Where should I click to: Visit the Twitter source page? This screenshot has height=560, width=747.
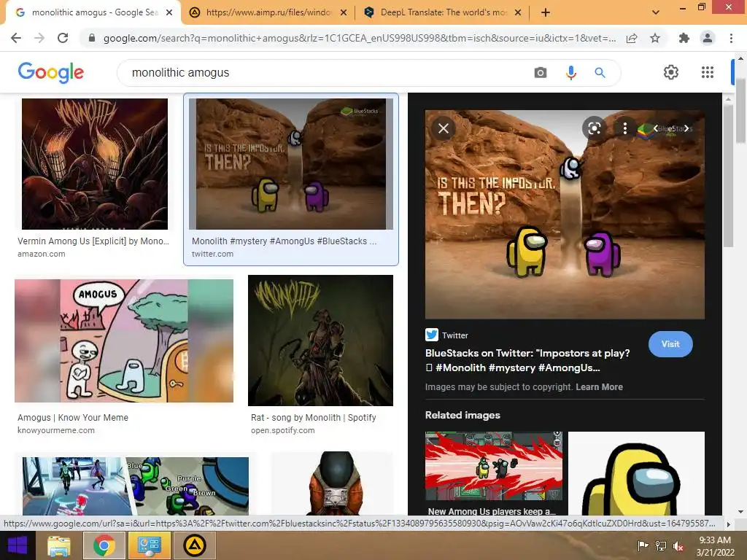pos(670,344)
